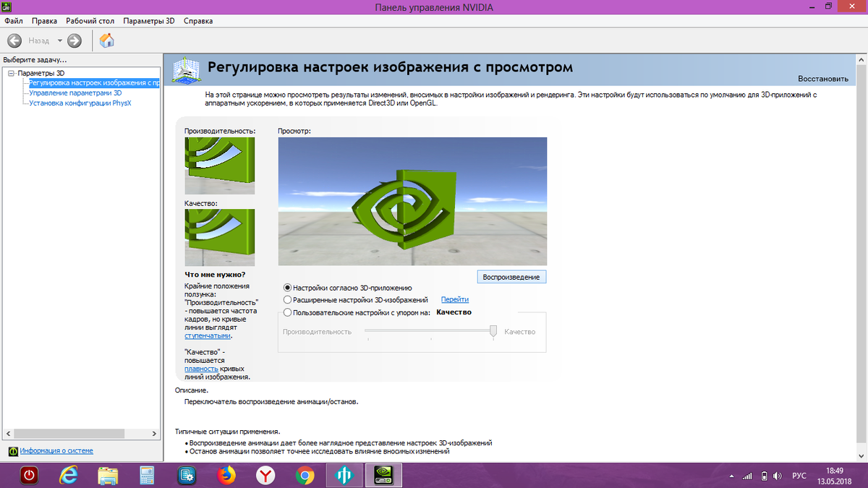Open the teal app taskbar icon
The width and height of the screenshot is (868, 488).
click(344, 475)
